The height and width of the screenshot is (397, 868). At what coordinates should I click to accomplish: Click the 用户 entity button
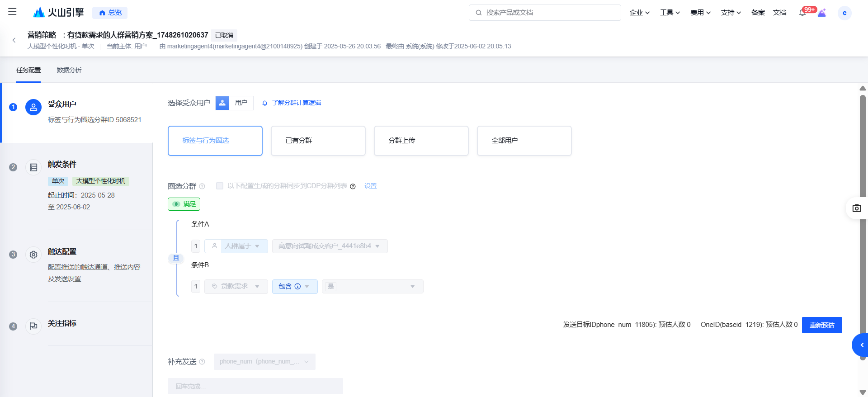241,103
